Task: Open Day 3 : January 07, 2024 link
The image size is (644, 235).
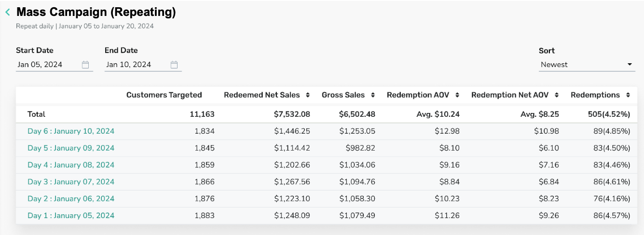Action: [x=71, y=182]
